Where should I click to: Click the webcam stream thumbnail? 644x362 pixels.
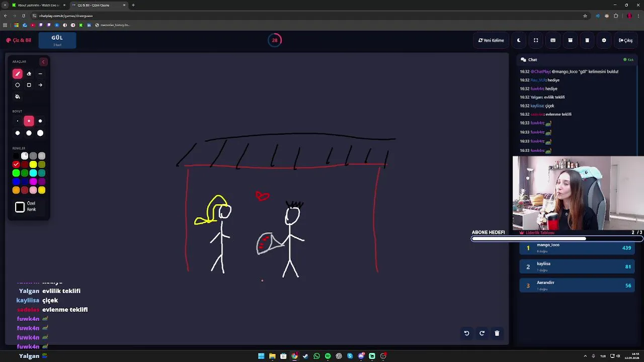[578, 193]
